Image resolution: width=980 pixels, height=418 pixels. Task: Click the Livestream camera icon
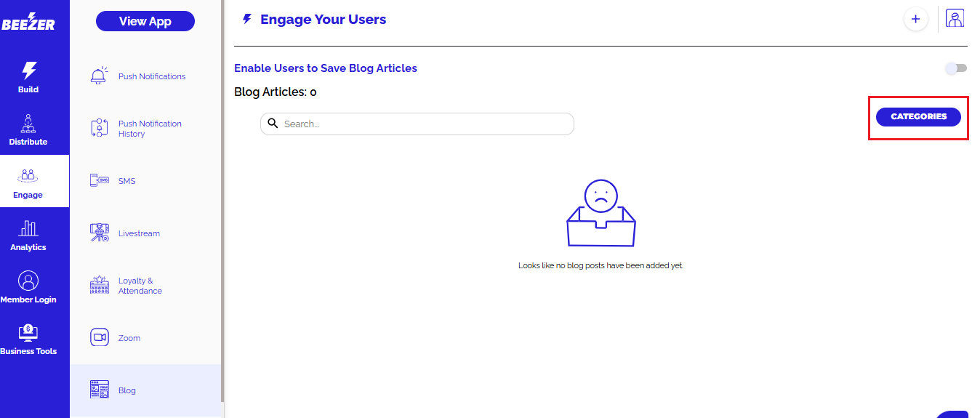(99, 233)
